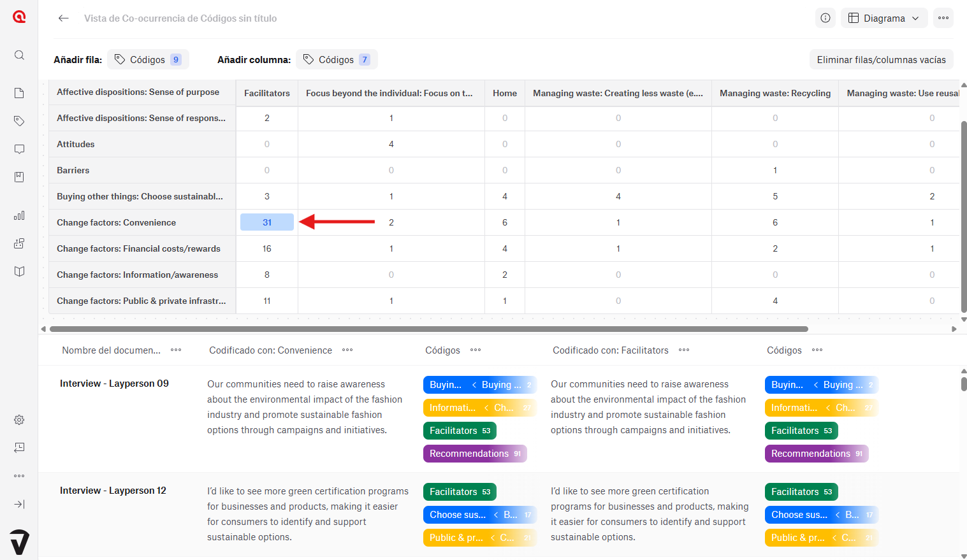This screenshot has width=967, height=560.
Task: Click Eliminar filas/columnas vacías button
Action: 882,59
